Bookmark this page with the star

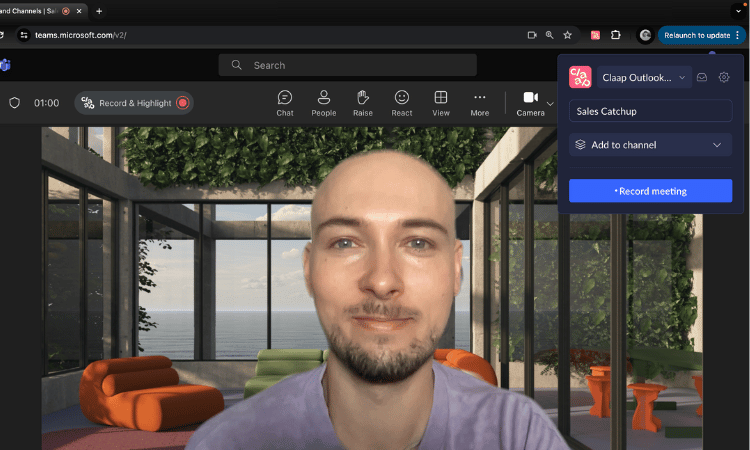pyautogui.click(x=567, y=35)
